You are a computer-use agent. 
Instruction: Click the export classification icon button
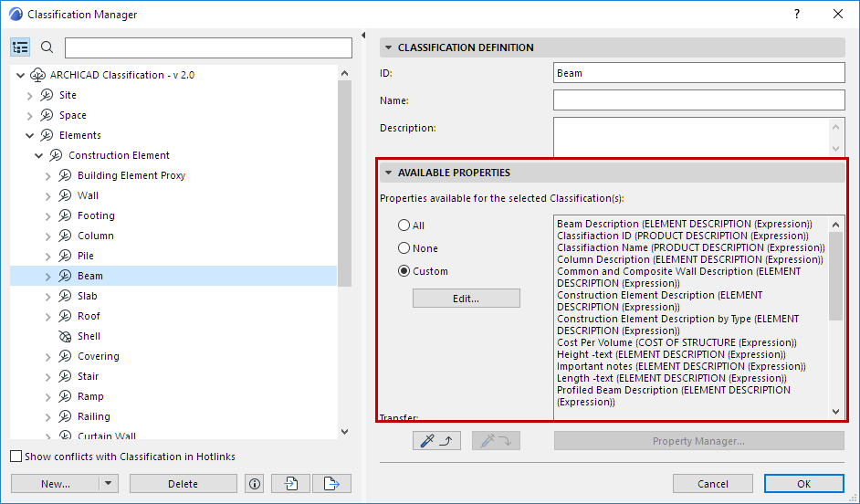(x=331, y=484)
